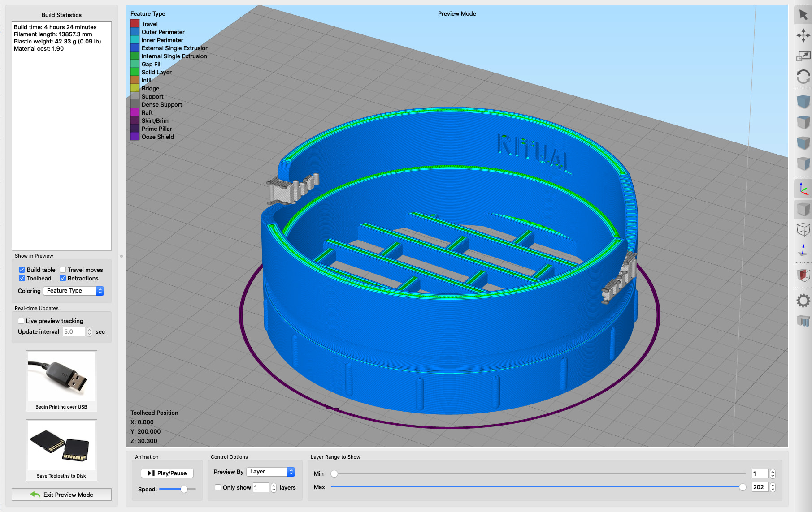Select the normal selection arrow tool

click(803, 15)
